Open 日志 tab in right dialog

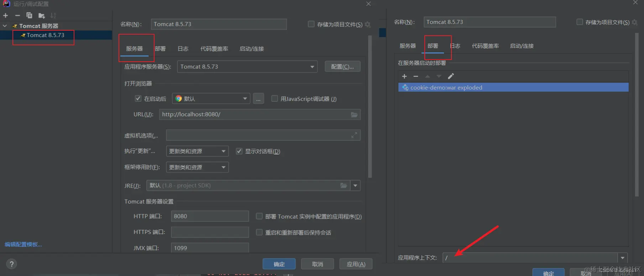(x=455, y=46)
